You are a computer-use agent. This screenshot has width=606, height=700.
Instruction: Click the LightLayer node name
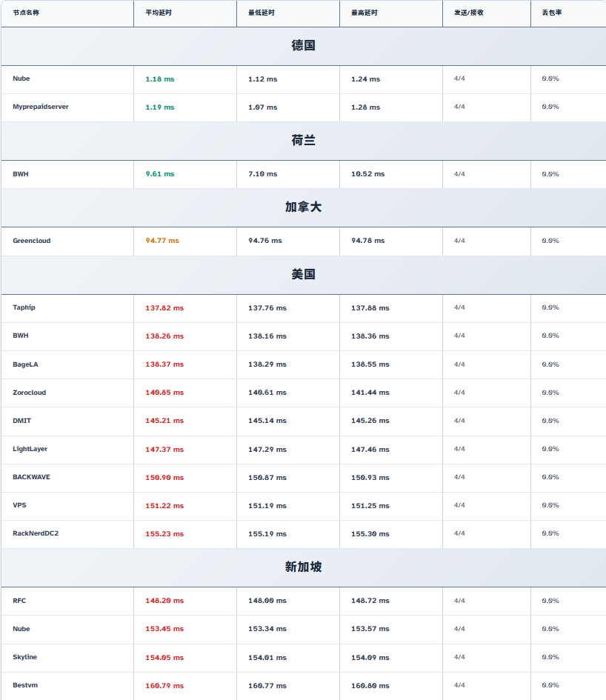(30, 449)
